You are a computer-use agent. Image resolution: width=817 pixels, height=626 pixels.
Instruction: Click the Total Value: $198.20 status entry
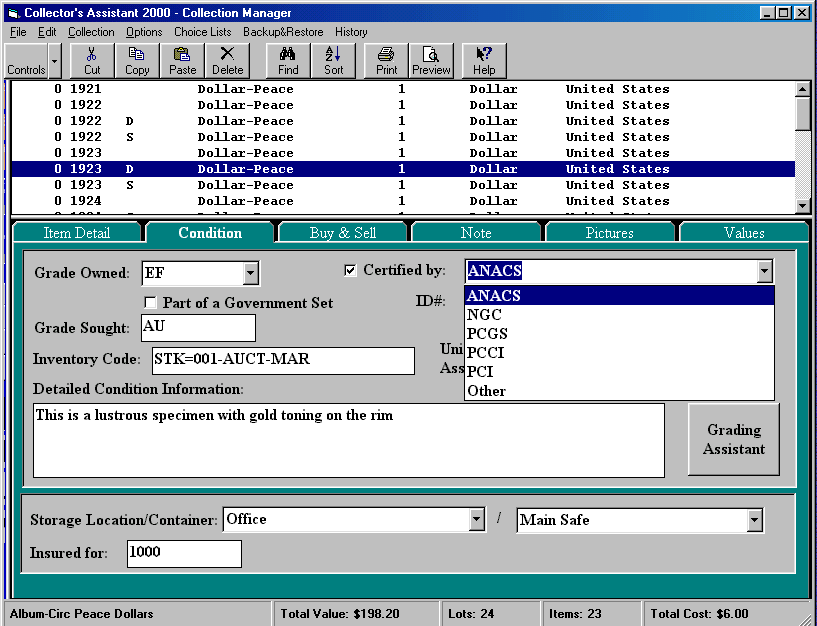click(358, 614)
